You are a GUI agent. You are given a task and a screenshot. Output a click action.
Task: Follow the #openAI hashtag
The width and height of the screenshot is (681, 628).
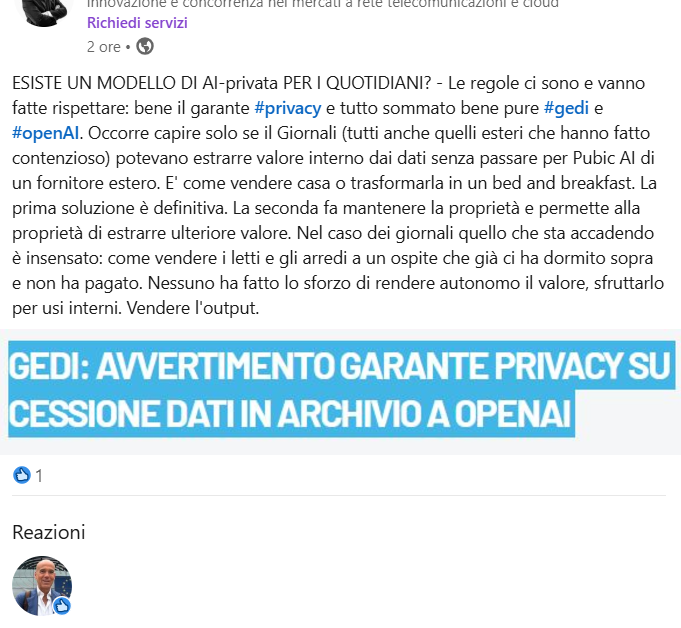[46, 133]
